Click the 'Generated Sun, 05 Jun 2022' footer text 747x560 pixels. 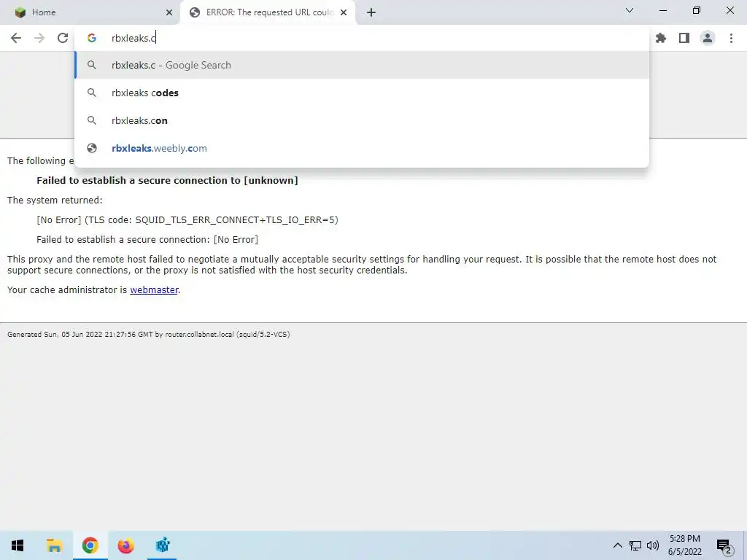tap(148, 334)
